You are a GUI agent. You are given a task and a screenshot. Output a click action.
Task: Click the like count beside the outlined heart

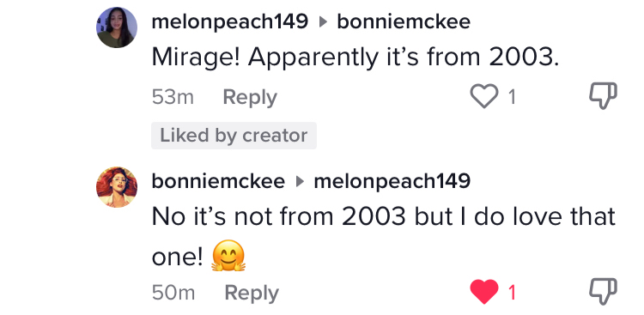tap(512, 97)
